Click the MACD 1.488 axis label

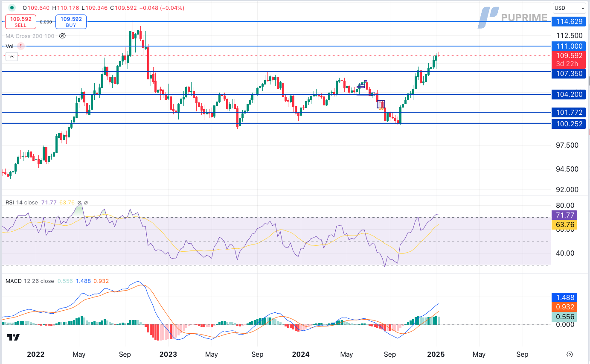(564, 297)
